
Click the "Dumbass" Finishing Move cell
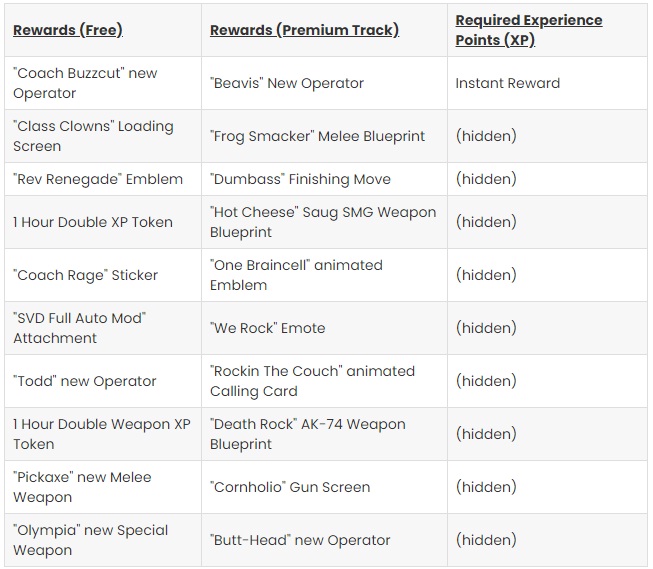click(x=324, y=179)
